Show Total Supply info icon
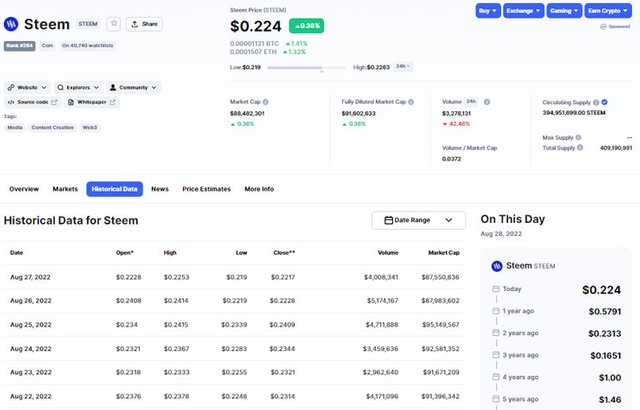 pos(580,148)
